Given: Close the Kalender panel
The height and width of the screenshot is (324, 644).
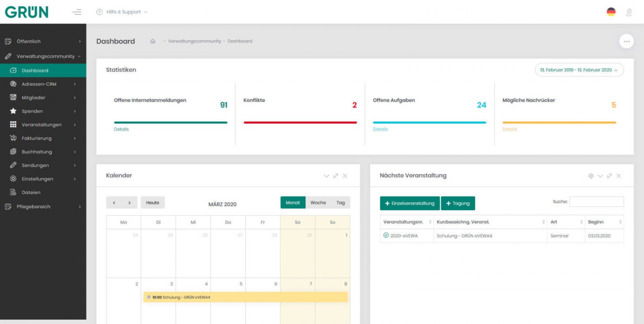Looking at the screenshot, I should (345, 176).
